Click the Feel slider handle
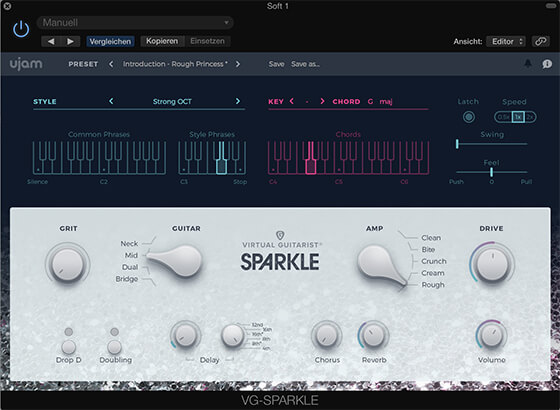 tap(491, 172)
